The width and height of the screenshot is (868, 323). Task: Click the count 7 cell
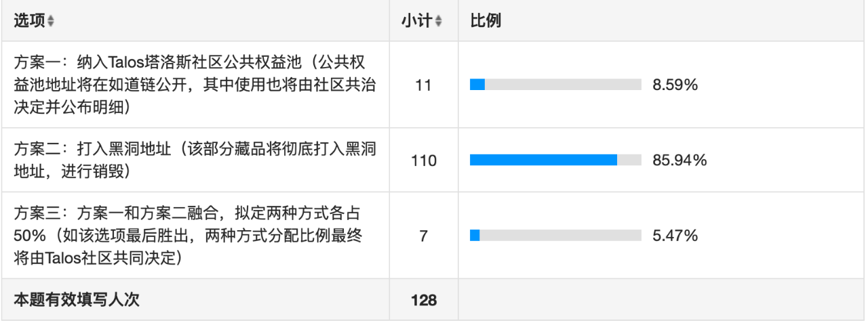[x=424, y=236]
